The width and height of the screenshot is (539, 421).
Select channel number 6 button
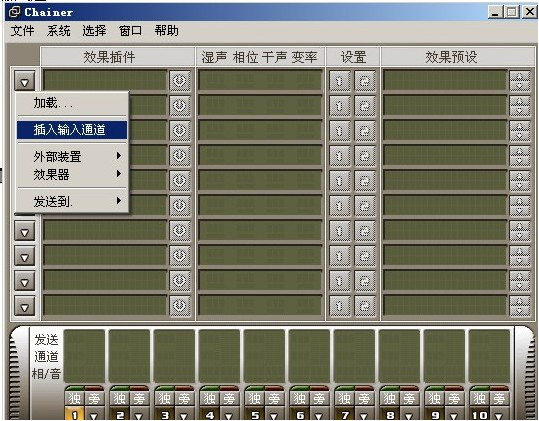click(x=300, y=414)
